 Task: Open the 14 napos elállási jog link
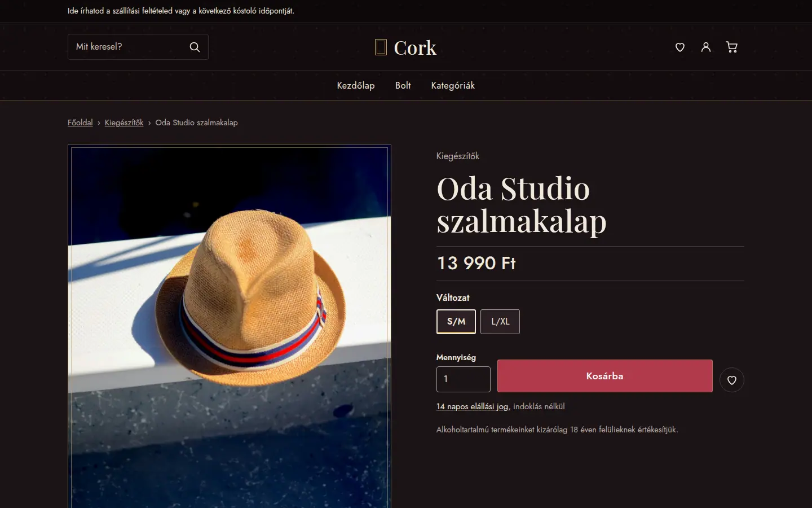pos(473,406)
